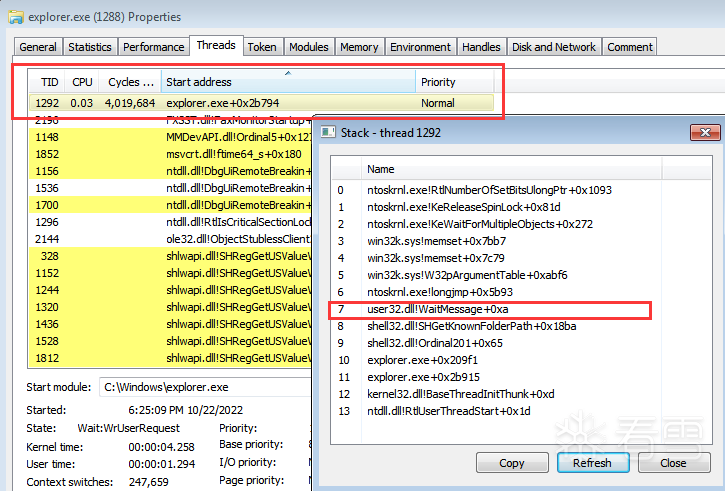Open the Handles tab
725x491 pixels.
coord(481,47)
